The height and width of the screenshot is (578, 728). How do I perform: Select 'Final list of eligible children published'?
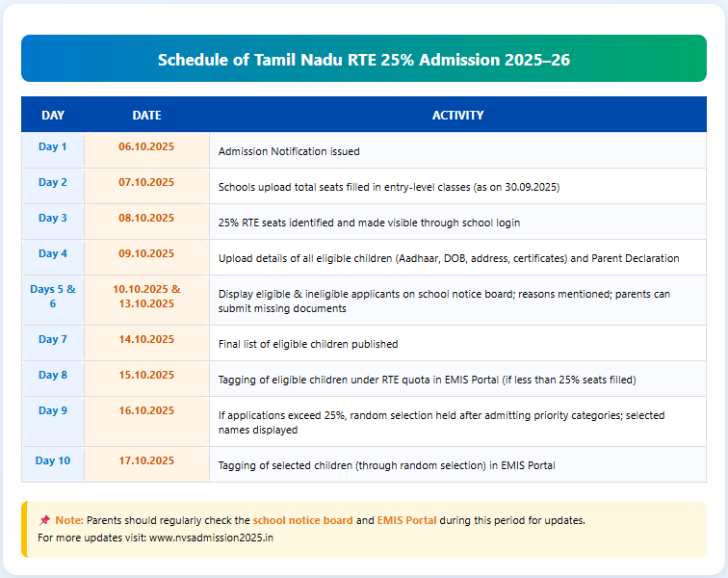[x=308, y=344]
